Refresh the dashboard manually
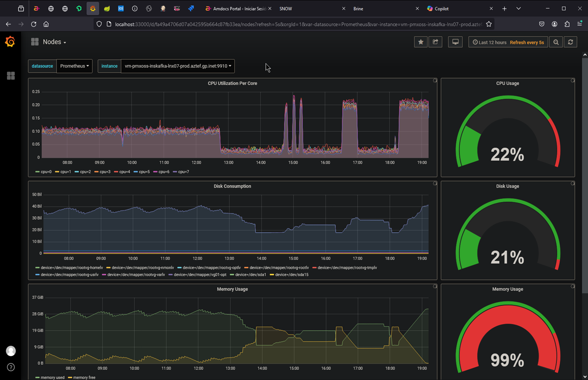The height and width of the screenshot is (380, 588). tap(570, 42)
